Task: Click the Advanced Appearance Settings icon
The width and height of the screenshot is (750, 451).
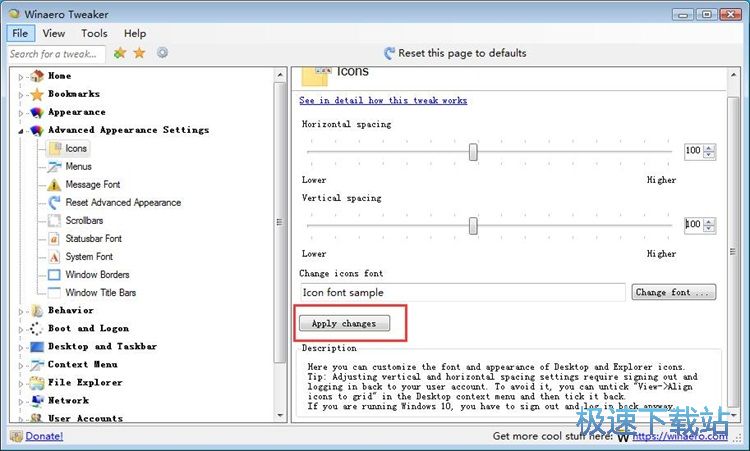Action: pyautogui.click(x=37, y=130)
